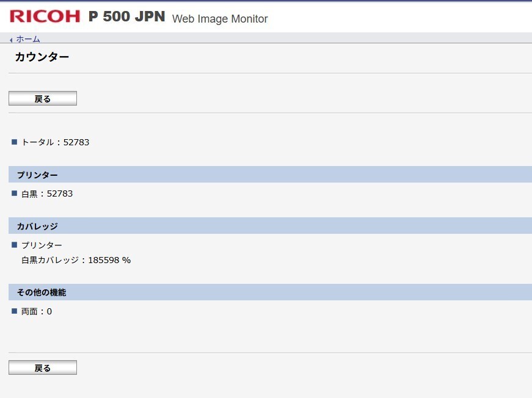The image size is (532, 398).
Task: Click the square bullet beside 白黒：52783
Action: click(x=15, y=194)
